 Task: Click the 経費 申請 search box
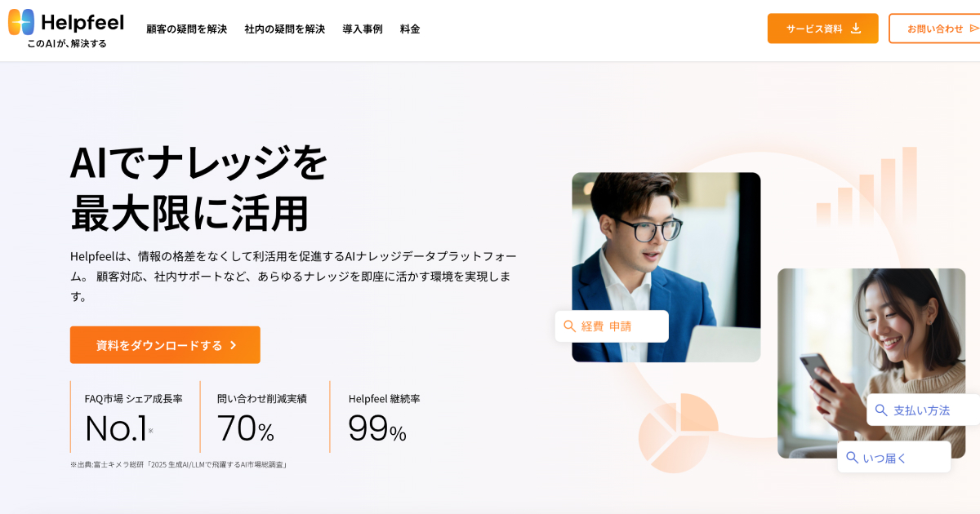(x=612, y=326)
